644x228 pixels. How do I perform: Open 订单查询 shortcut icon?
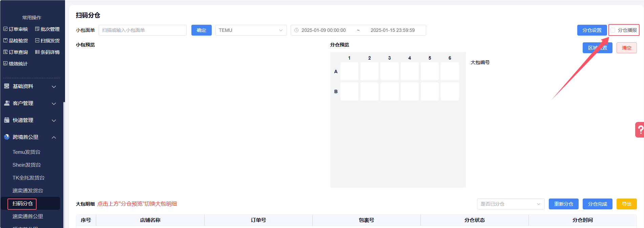click(5, 52)
